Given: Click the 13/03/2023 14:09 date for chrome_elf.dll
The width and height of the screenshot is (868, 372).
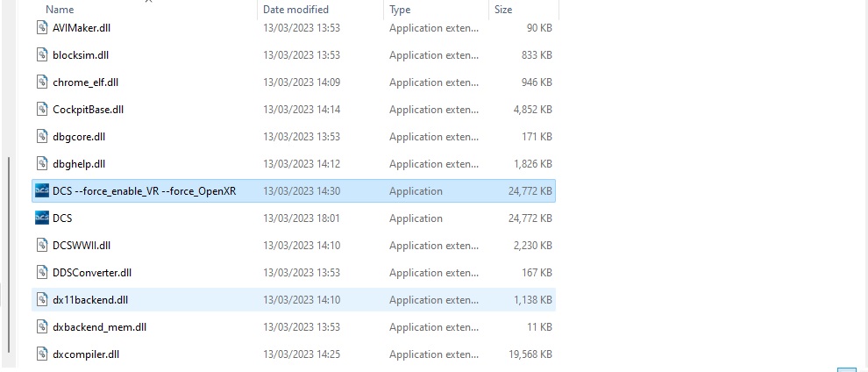Looking at the screenshot, I should coord(301,82).
